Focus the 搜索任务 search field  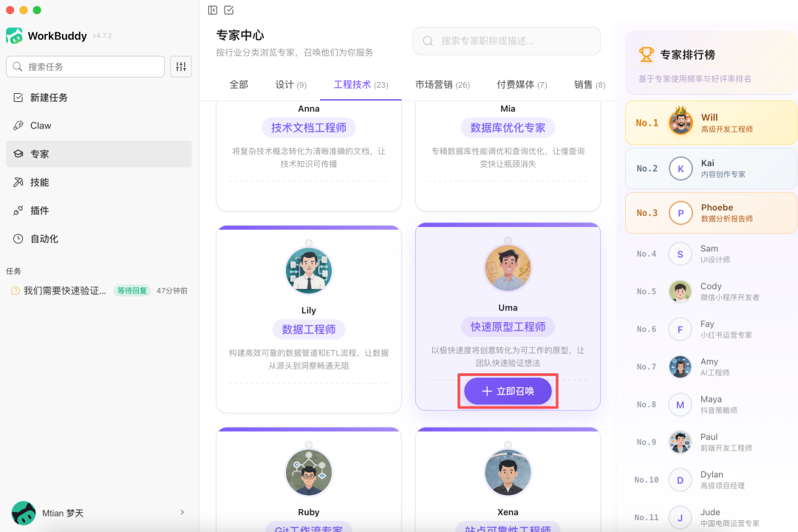pos(86,66)
